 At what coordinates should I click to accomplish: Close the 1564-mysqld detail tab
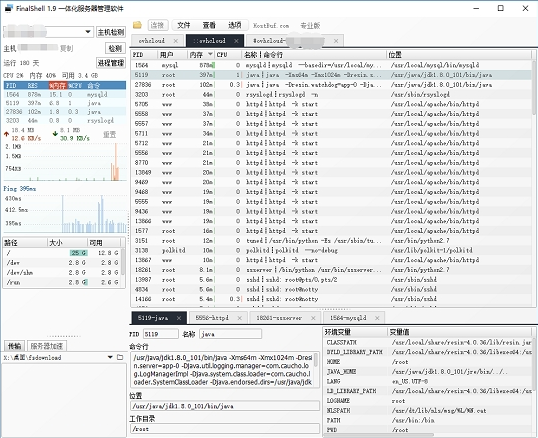pos(377,318)
